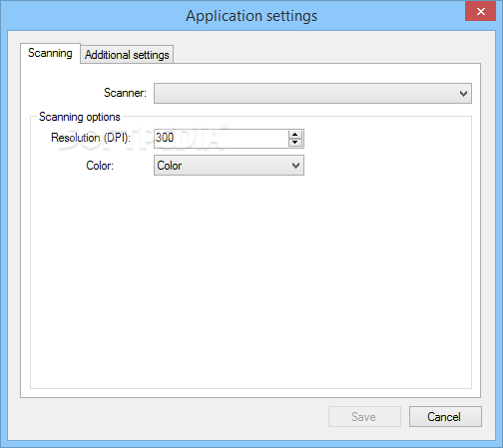Open the Scanner dropdown list
The image size is (503, 448).
click(x=312, y=93)
